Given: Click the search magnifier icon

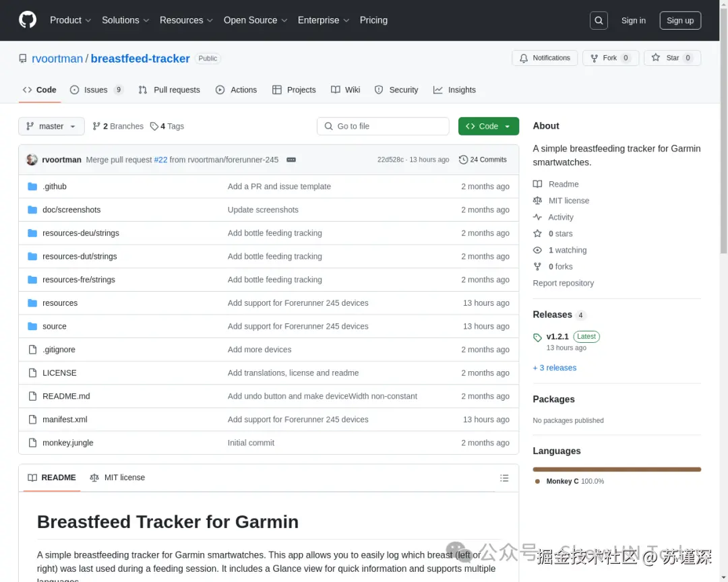Looking at the screenshot, I should (599, 20).
